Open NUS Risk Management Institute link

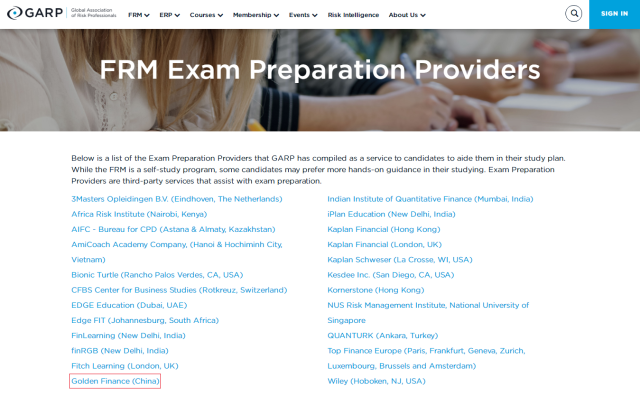pyautogui.click(x=428, y=313)
